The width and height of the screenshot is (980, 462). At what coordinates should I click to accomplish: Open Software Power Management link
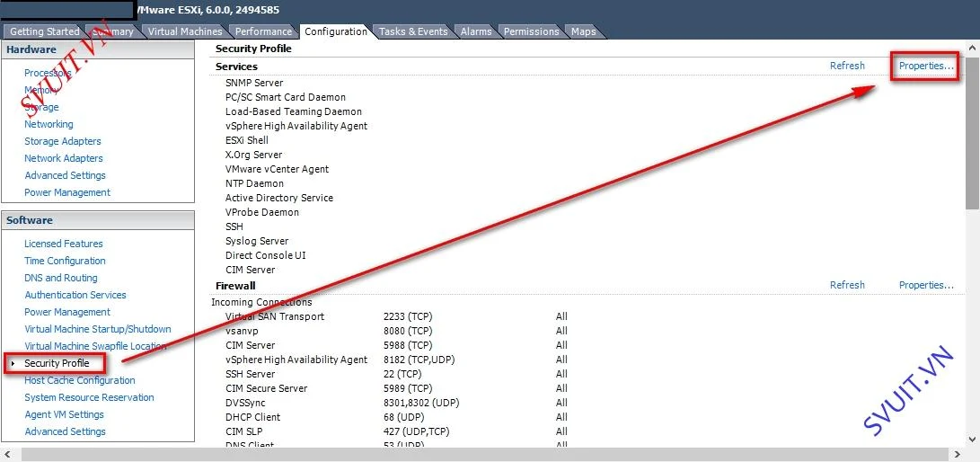tap(67, 312)
